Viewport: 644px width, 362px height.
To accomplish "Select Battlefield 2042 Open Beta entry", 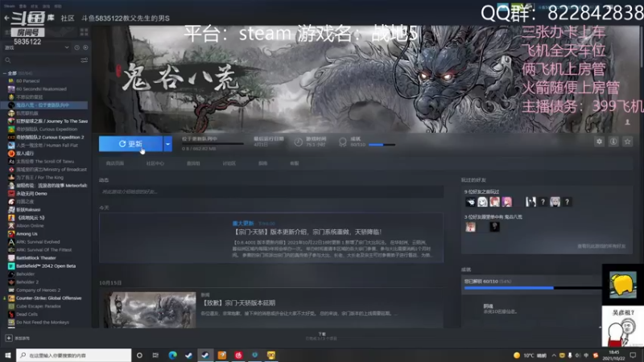I will [46, 266].
